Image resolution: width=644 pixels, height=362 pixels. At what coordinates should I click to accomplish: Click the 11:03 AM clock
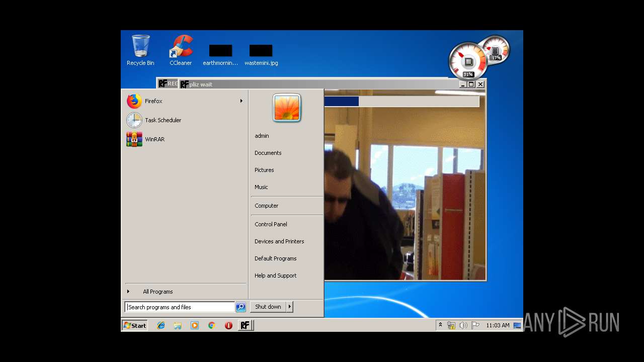[x=498, y=325]
